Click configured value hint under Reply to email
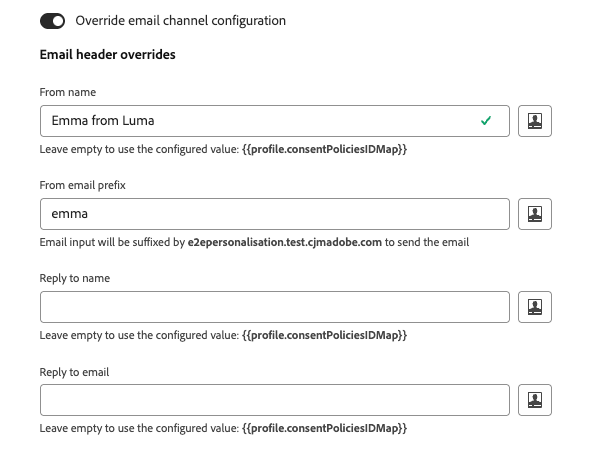The image size is (595, 449). point(223,428)
